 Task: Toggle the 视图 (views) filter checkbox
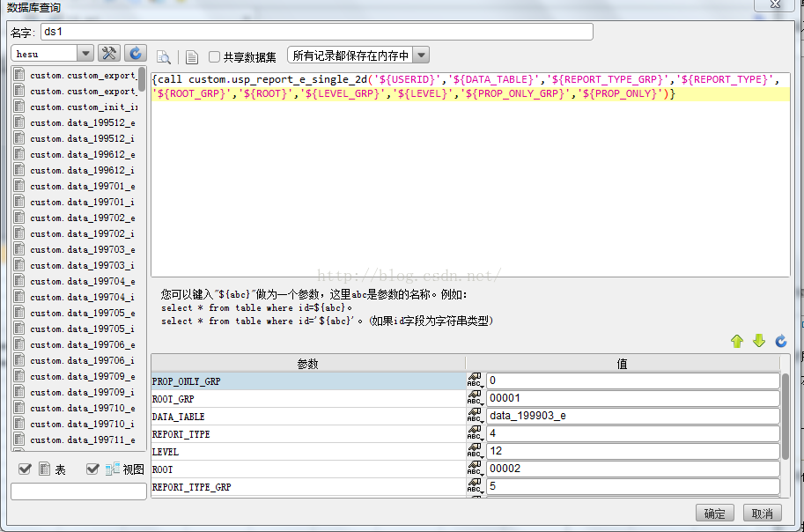click(x=92, y=469)
